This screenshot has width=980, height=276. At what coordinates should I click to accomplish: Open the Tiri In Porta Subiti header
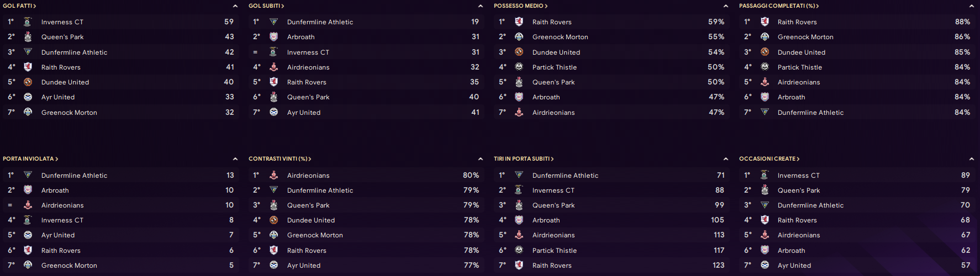(524, 159)
